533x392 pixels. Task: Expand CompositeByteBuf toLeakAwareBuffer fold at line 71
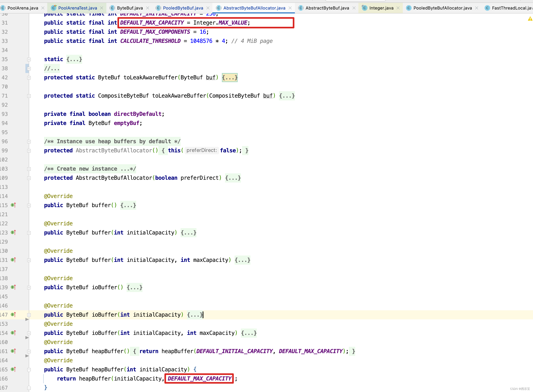pos(29,96)
